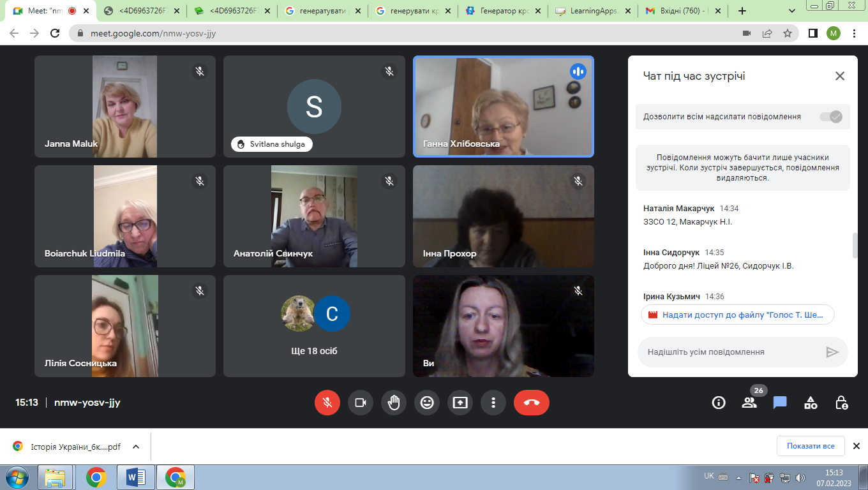Screen dimensions: 868x490
Task: Send the chat message arrow icon
Action: click(x=832, y=352)
